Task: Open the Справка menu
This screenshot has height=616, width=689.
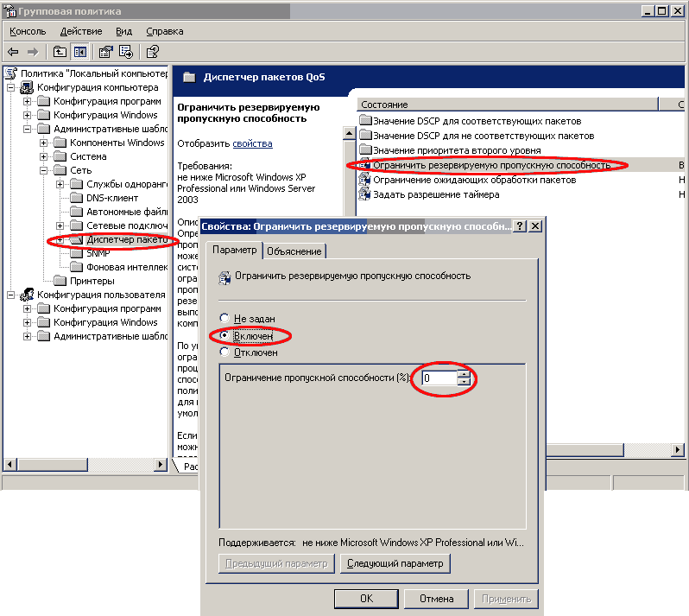Action: click(x=165, y=31)
